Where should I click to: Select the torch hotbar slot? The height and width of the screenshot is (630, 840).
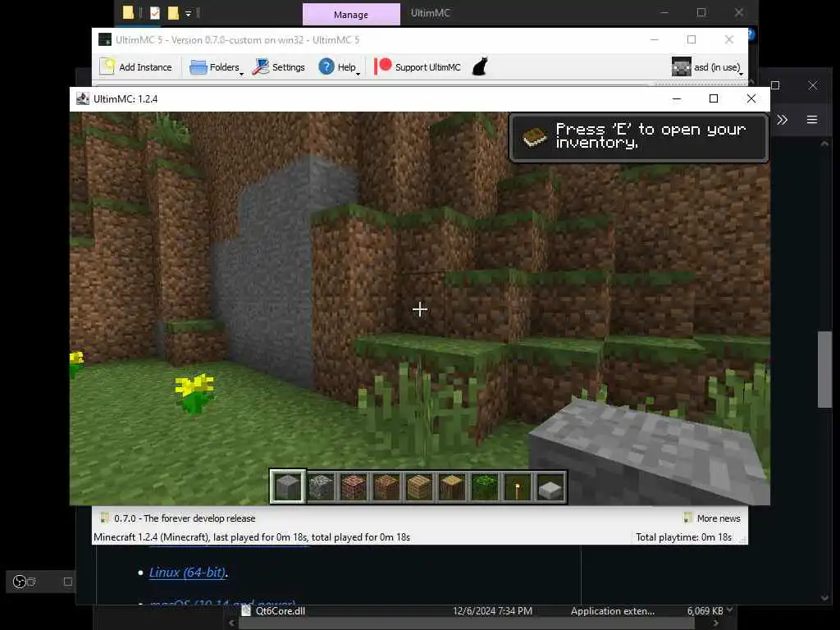click(517, 487)
